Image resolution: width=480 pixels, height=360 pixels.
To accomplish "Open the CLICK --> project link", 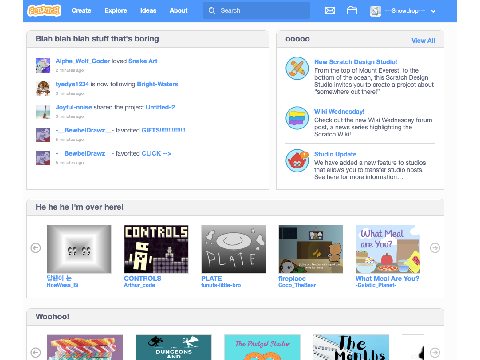I will click(x=156, y=153).
